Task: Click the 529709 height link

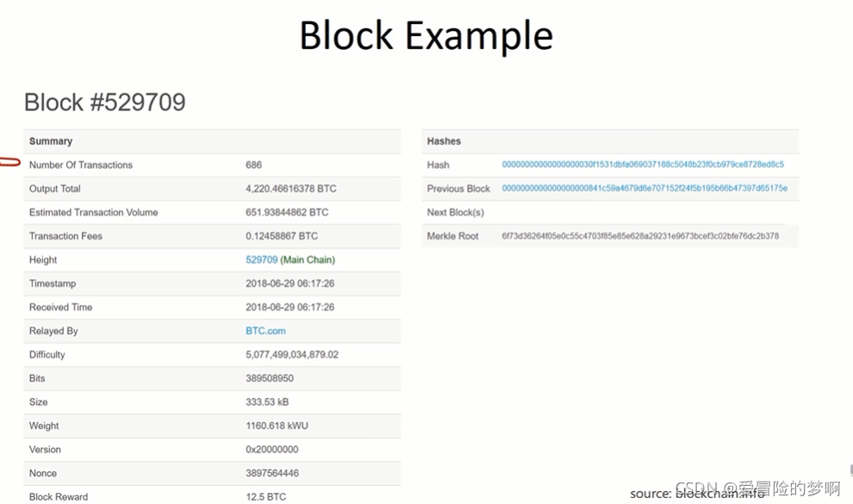Action: point(262,260)
